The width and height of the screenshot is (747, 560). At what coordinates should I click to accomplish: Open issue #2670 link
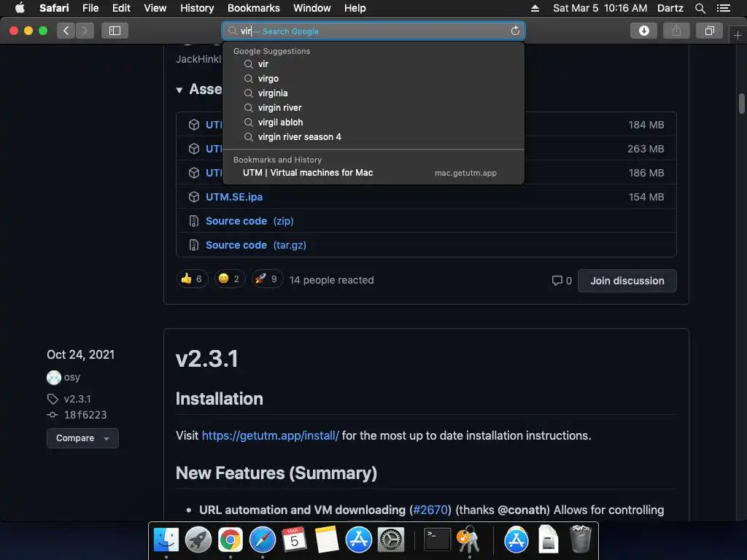pyautogui.click(x=430, y=510)
